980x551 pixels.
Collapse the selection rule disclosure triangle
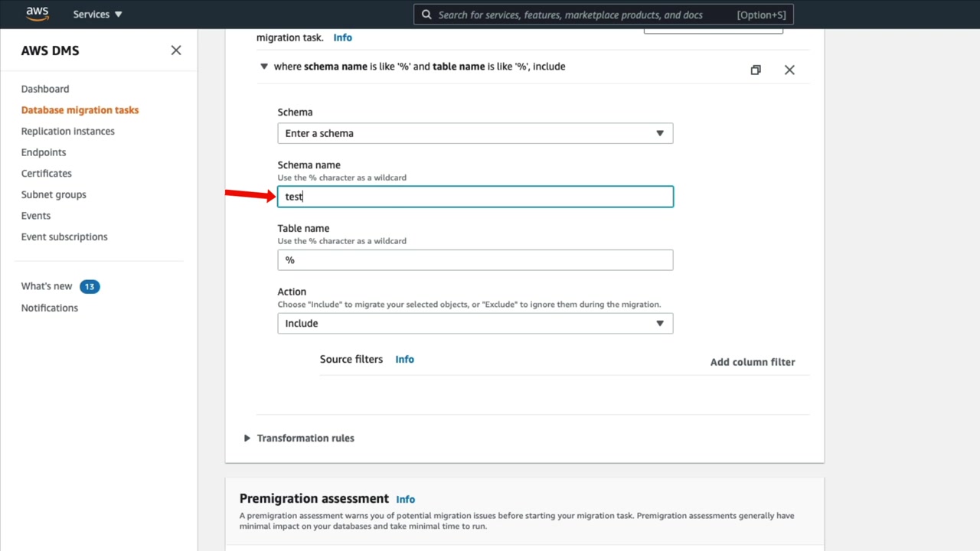[x=264, y=67]
